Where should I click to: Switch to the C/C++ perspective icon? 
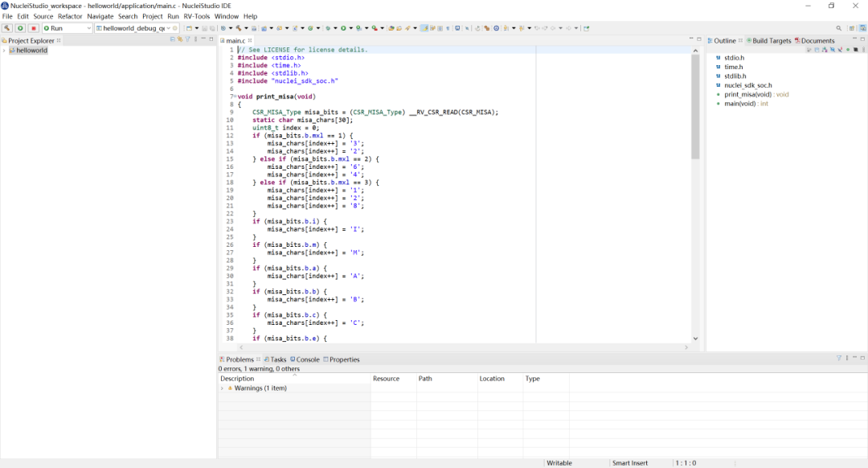[x=862, y=28]
